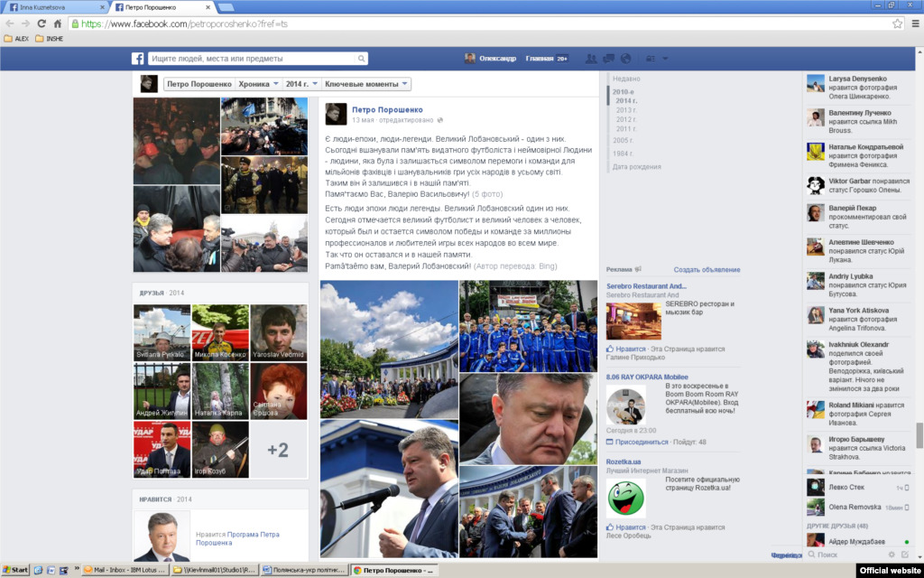The image size is (924, 578).
Task: Open the Програма Петра Порошенка link
Action: 253,535
